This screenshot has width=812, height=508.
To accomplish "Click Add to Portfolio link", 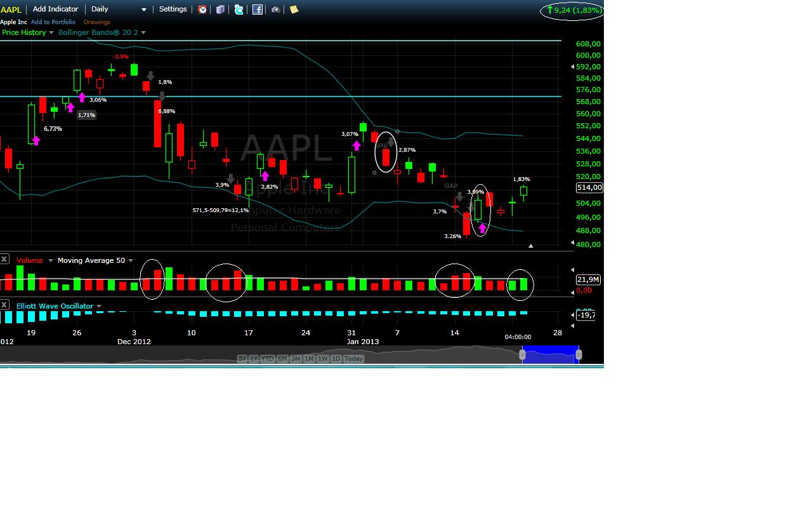I will coord(53,22).
